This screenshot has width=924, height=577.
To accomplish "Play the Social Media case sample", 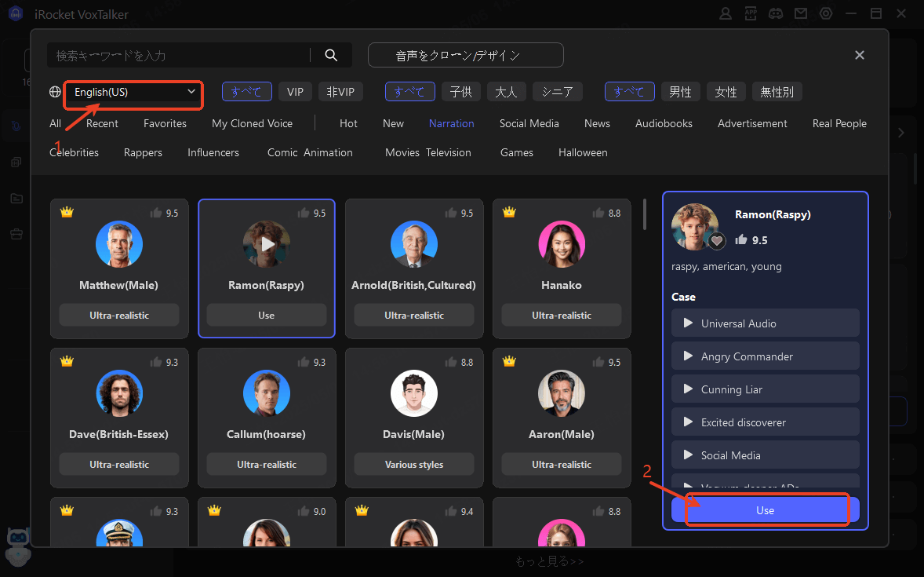I will click(x=688, y=455).
